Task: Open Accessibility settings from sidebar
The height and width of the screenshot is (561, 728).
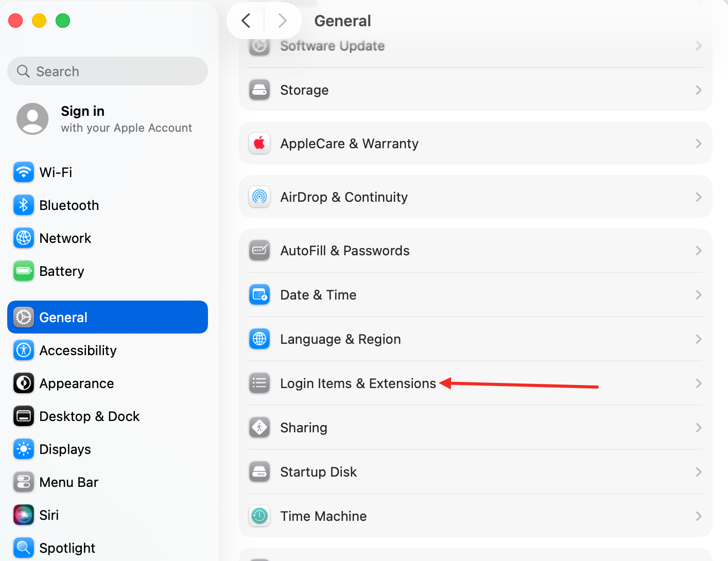Action: tap(108, 350)
